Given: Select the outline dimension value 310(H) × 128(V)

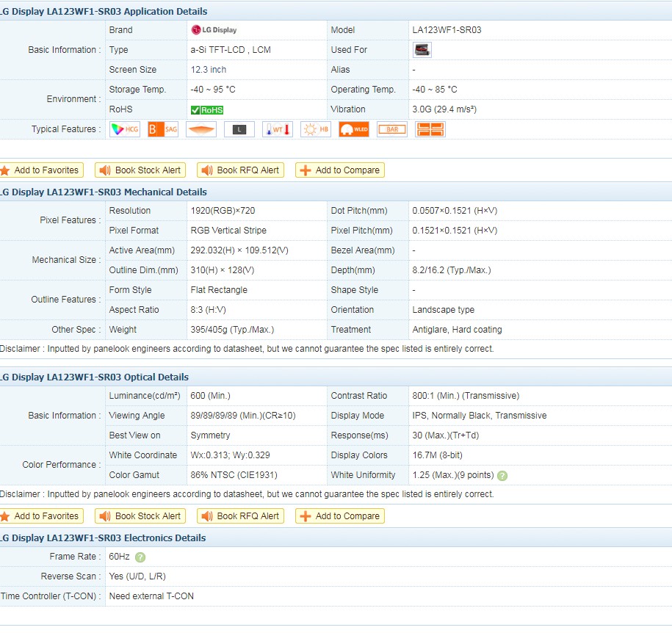Looking at the screenshot, I should click(x=223, y=270).
